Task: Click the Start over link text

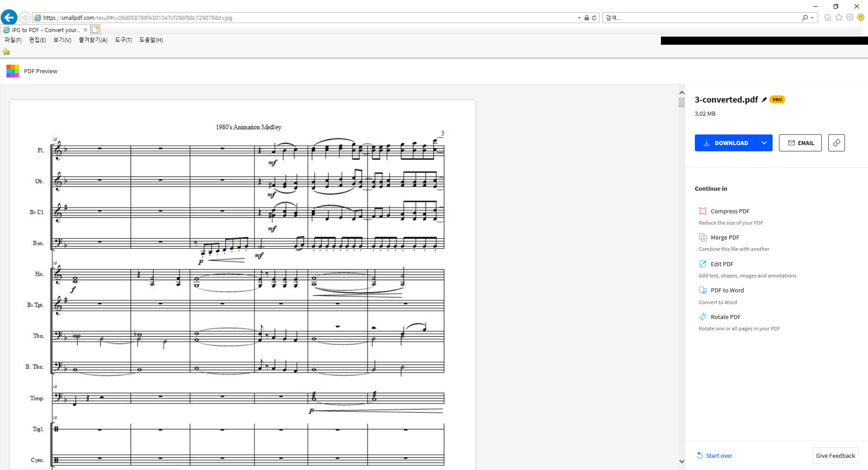Action: [719, 456]
